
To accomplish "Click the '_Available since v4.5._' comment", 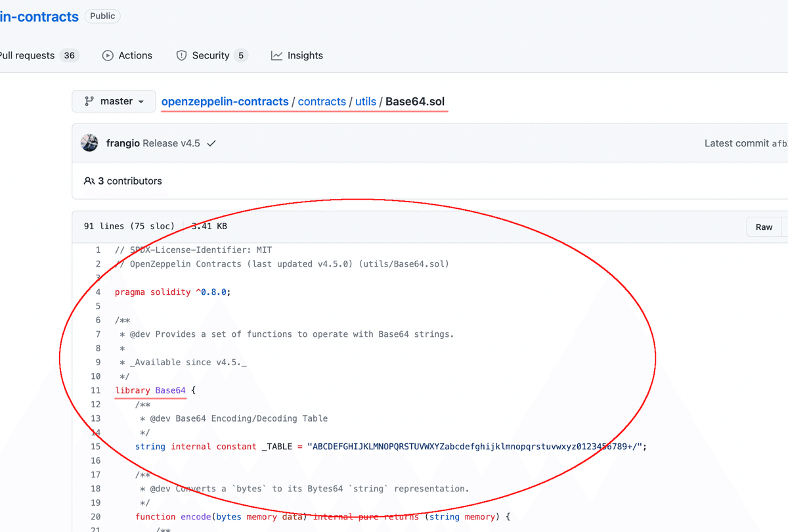I will pyautogui.click(x=183, y=363).
